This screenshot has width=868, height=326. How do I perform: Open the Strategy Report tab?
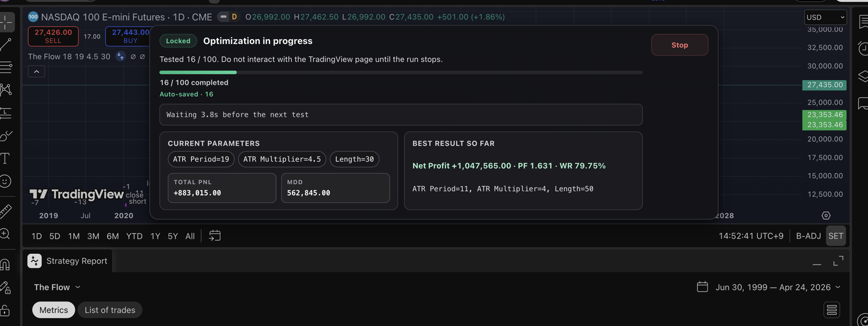click(x=68, y=261)
